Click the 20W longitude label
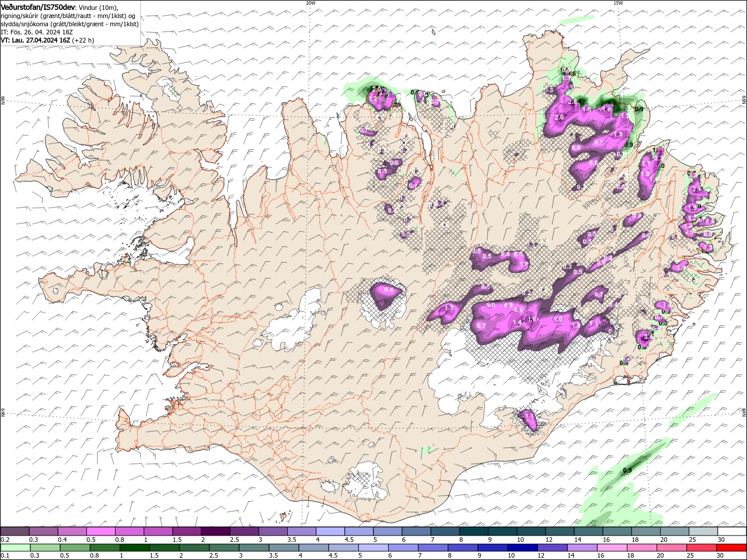The width and height of the screenshot is (747, 560). [x=310, y=3]
